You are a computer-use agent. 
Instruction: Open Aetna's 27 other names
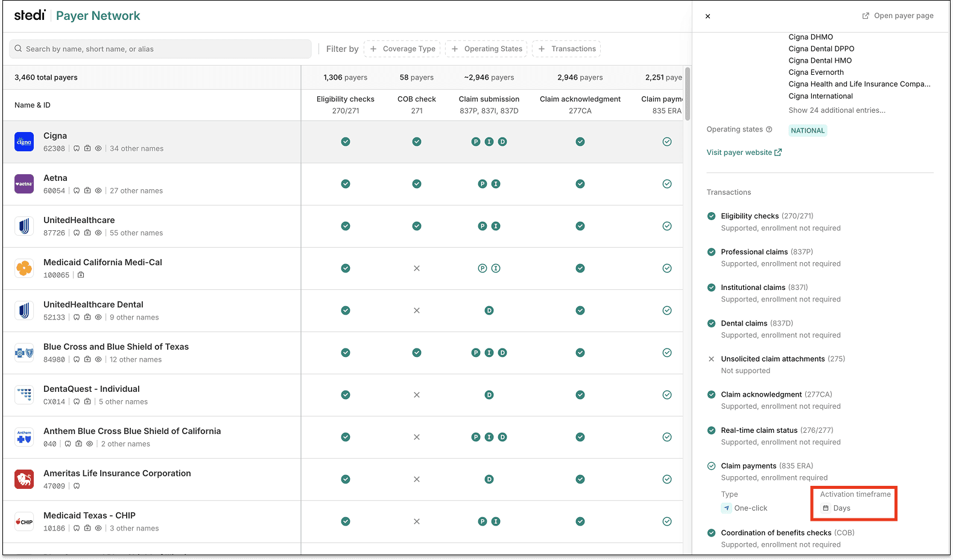pyautogui.click(x=136, y=190)
